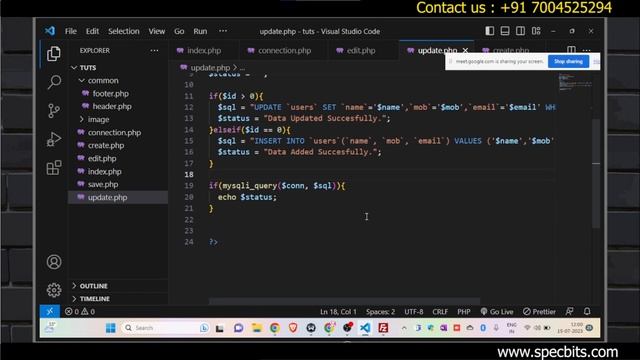Open the Extensions view
Viewport: 640px width, 360px height.
[x=53, y=167]
